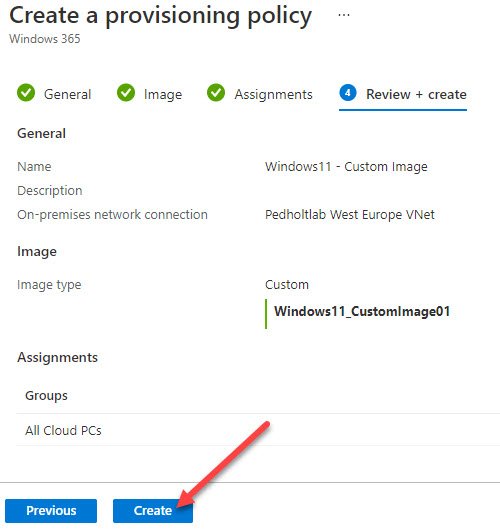Click the On-premises network connection label

click(112, 215)
